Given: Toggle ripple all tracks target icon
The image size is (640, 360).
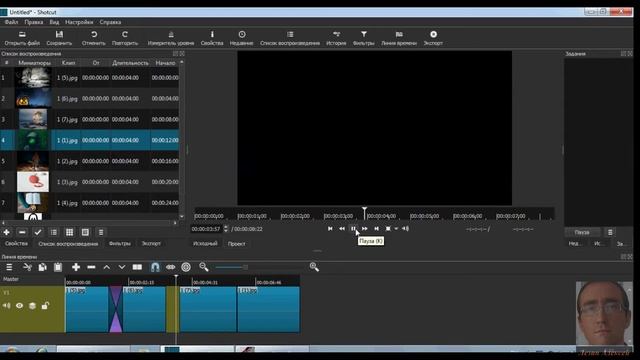Looking at the screenshot, I should (x=186, y=267).
